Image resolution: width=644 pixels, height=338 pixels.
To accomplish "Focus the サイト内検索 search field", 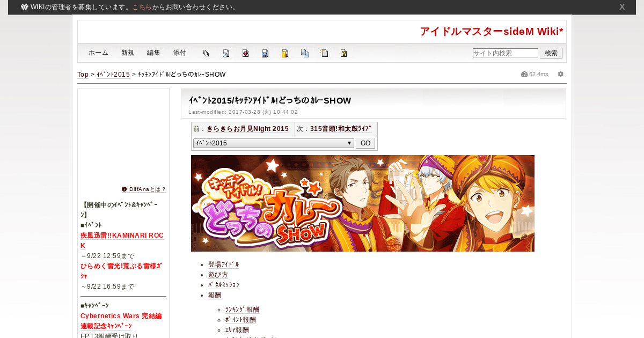I will tap(505, 53).
